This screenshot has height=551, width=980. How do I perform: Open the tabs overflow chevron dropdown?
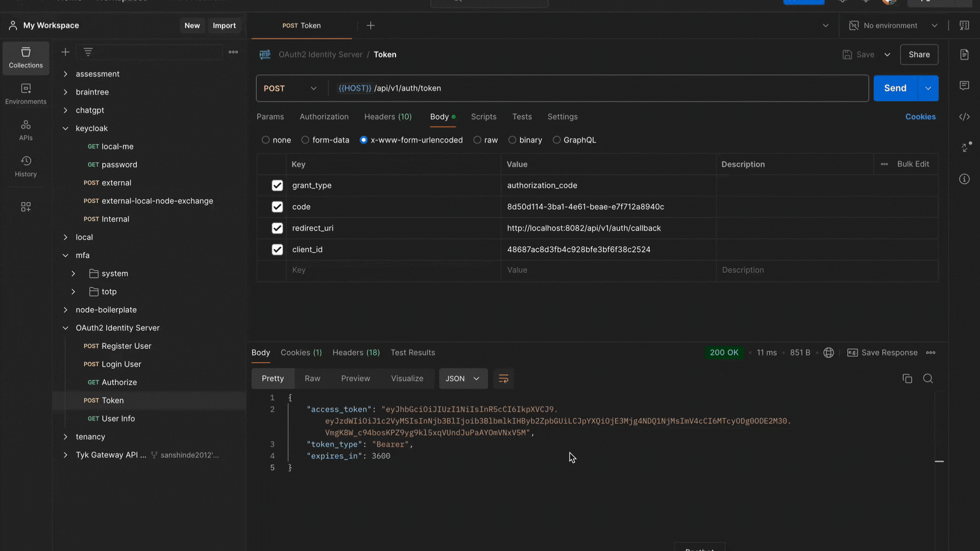(825, 26)
